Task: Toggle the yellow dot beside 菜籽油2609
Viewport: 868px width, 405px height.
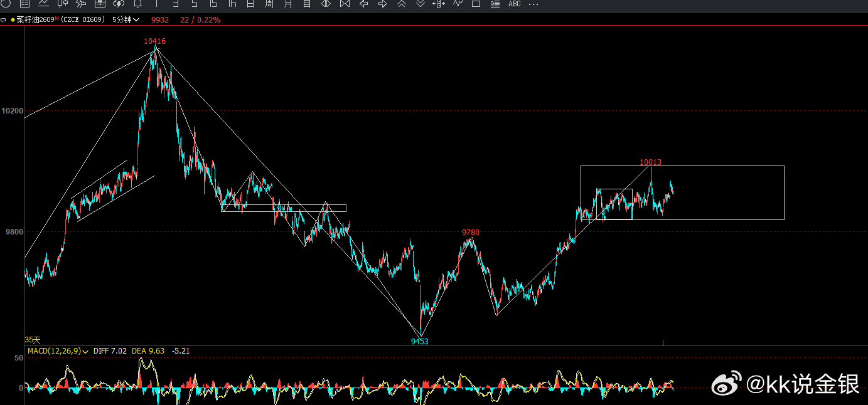Action: pyautogui.click(x=13, y=20)
